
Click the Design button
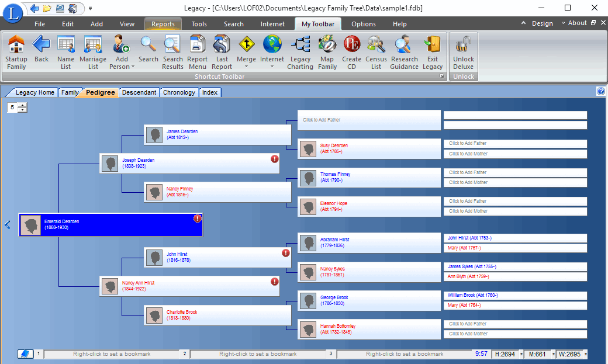coord(542,23)
